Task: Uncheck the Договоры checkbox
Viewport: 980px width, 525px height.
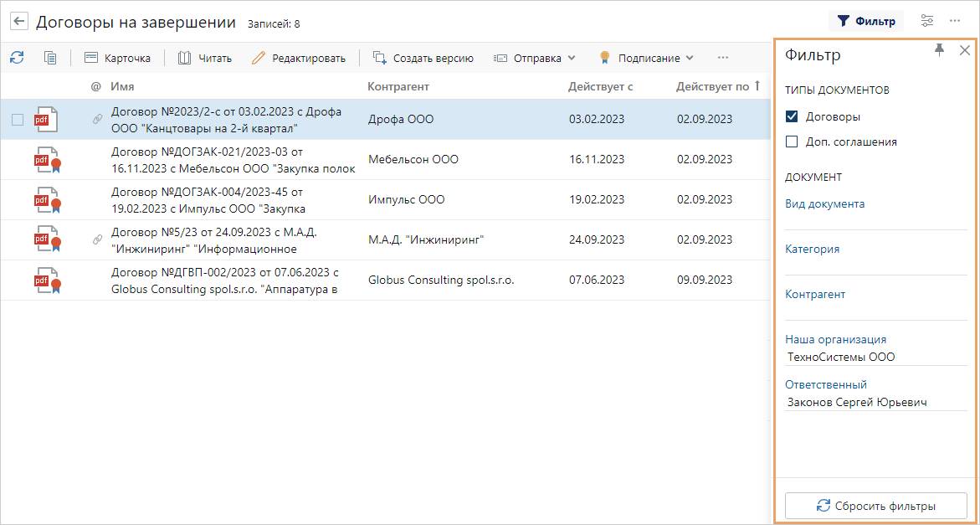Action: tap(792, 117)
